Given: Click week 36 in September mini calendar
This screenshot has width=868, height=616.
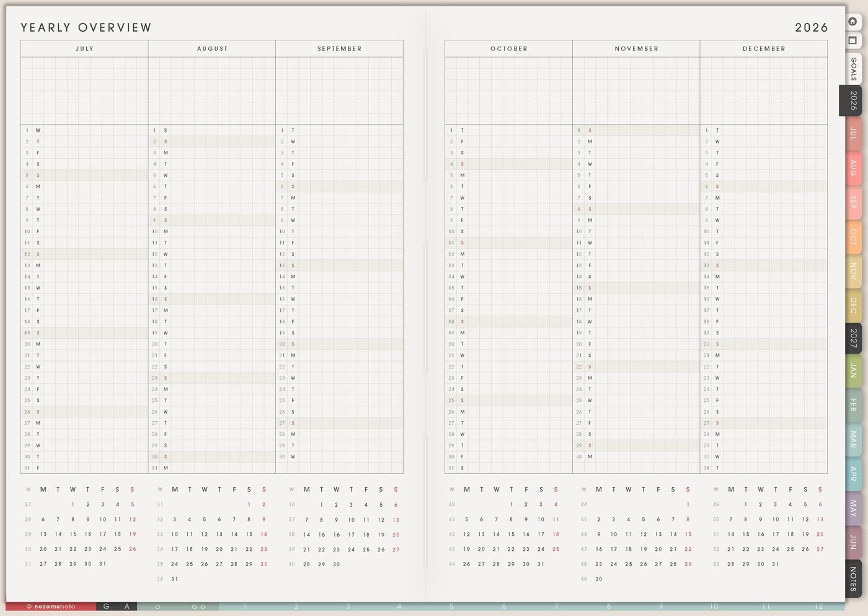Looking at the screenshot, I should click(x=291, y=504).
